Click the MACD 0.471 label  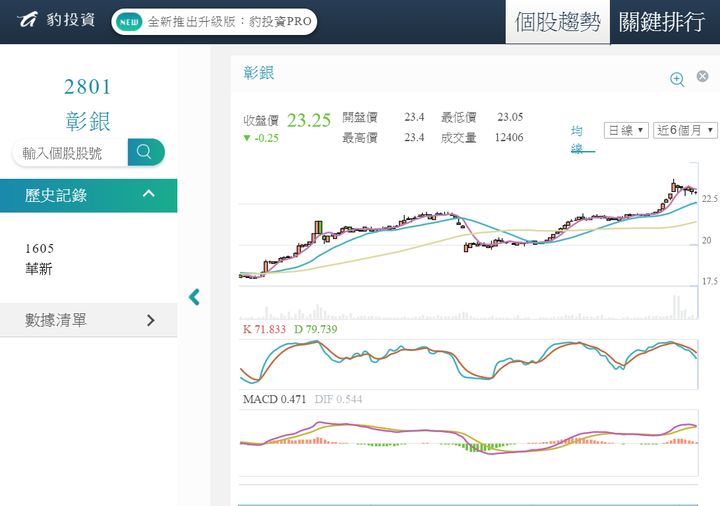click(274, 399)
